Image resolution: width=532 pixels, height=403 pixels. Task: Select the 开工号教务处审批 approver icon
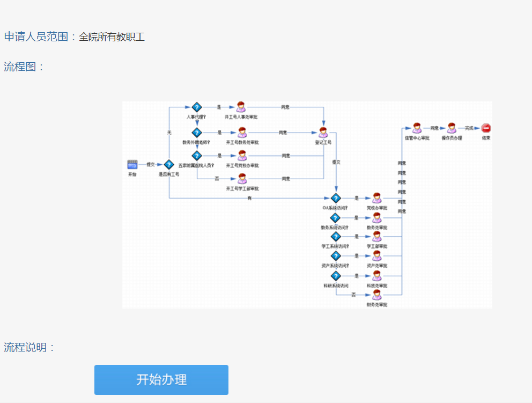tap(242, 132)
